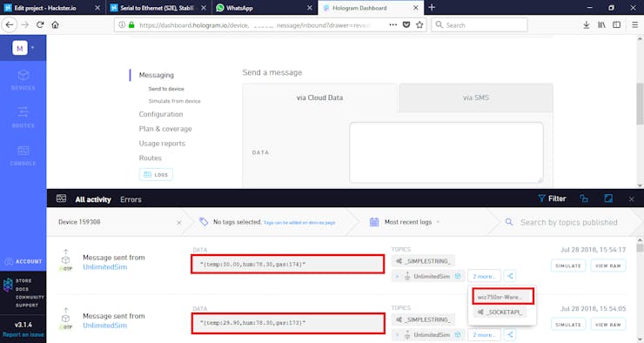The height and width of the screenshot is (343, 644).
Task: Open a new browser tab
Action: 432,7
